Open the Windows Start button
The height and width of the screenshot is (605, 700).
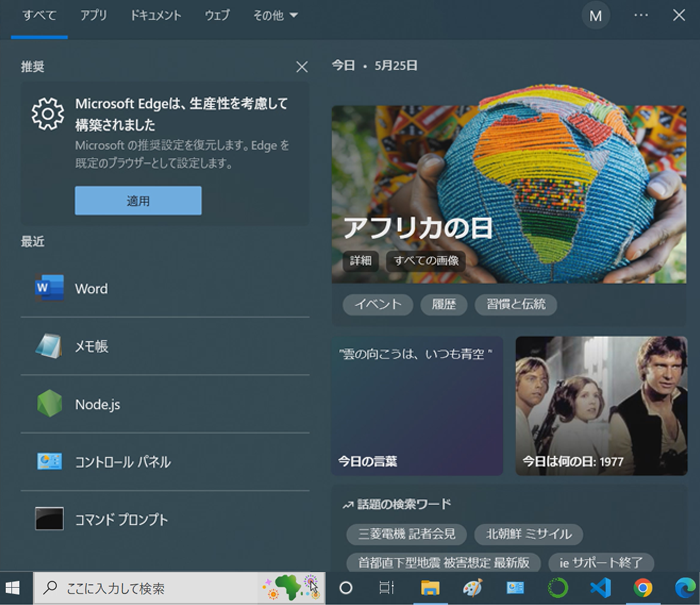[x=12, y=588]
